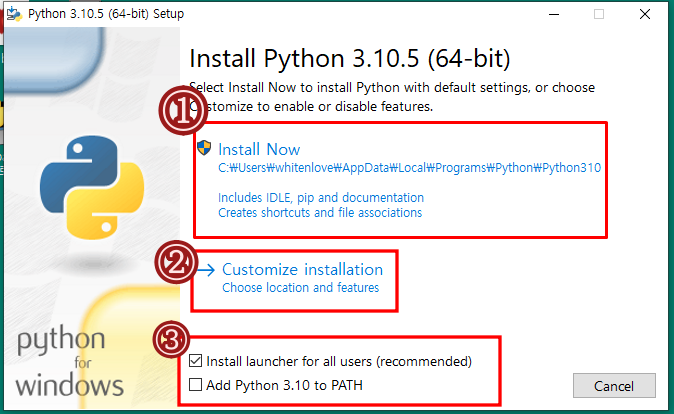Click 'Includes IDLE, pip and documentation' text
The image size is (674, 414).
point(321,198)
